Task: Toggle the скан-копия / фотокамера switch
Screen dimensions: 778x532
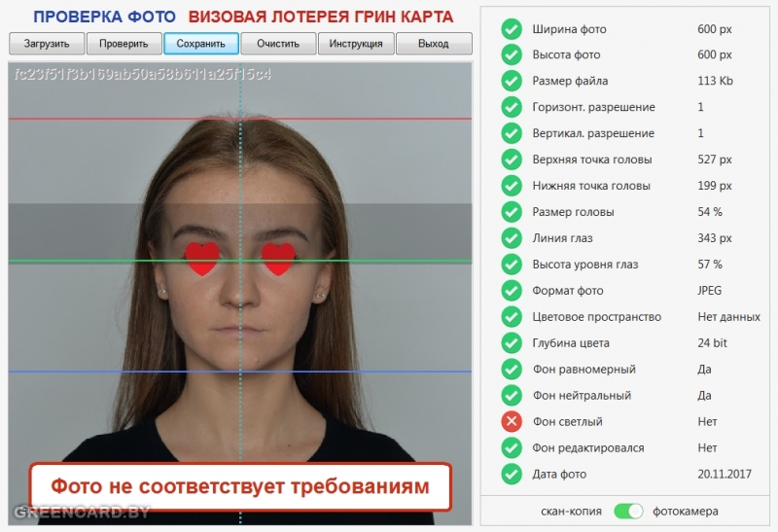Action: (x=628, y=512)
